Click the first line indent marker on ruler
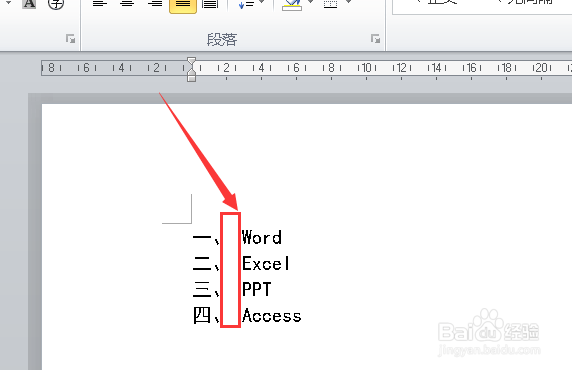Image resolution: width=572 pixels, height=370 pixels. pos(191,62)
